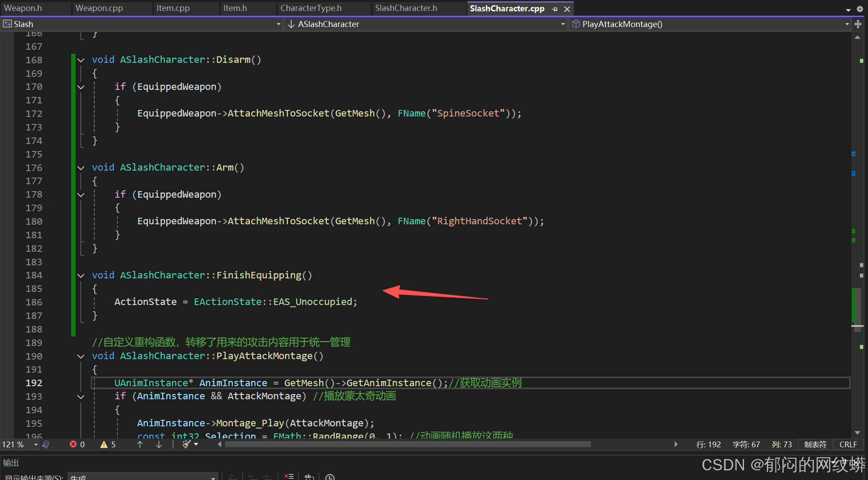
Task: Toggle CRLF line ending indicator
Action: pyautogui.click(x=848, y=444)
